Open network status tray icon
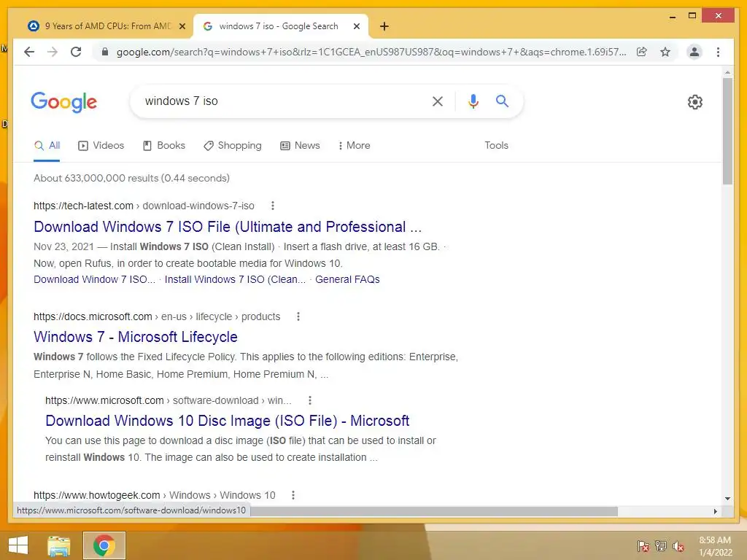 pyautogui.click(x=661, y=546)
